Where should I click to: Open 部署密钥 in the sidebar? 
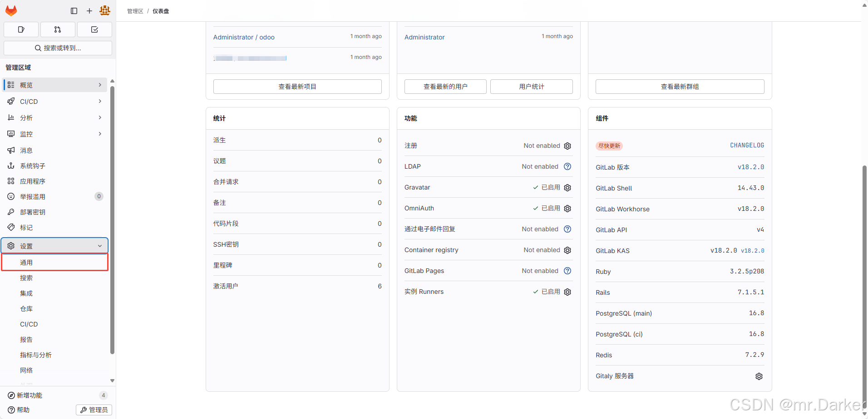[55, 212]
